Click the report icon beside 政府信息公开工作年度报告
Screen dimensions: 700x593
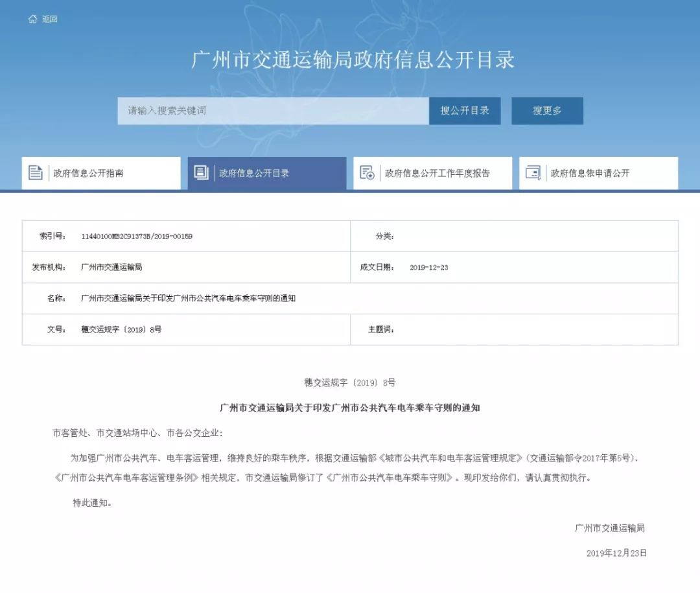(x=367, y=173)
